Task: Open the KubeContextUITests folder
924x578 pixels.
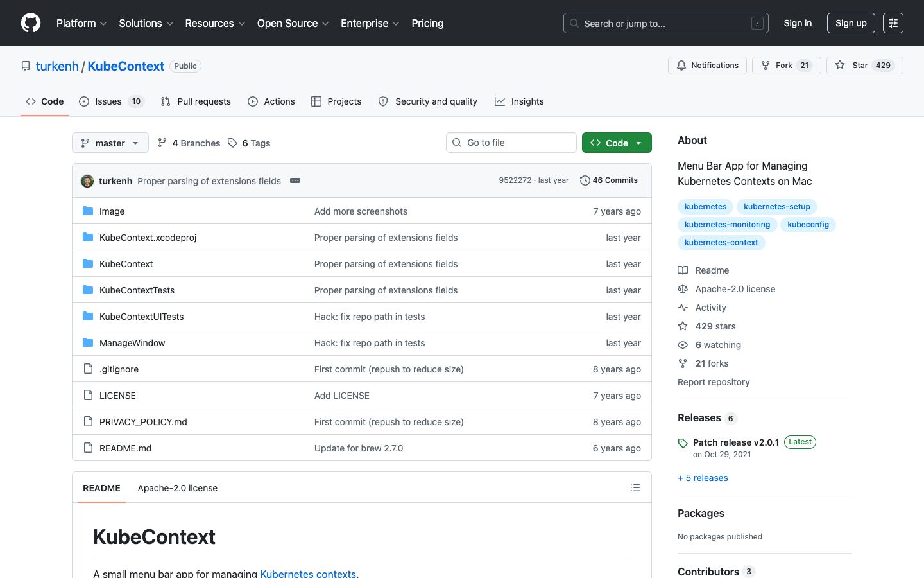Action: pos(141,317)
